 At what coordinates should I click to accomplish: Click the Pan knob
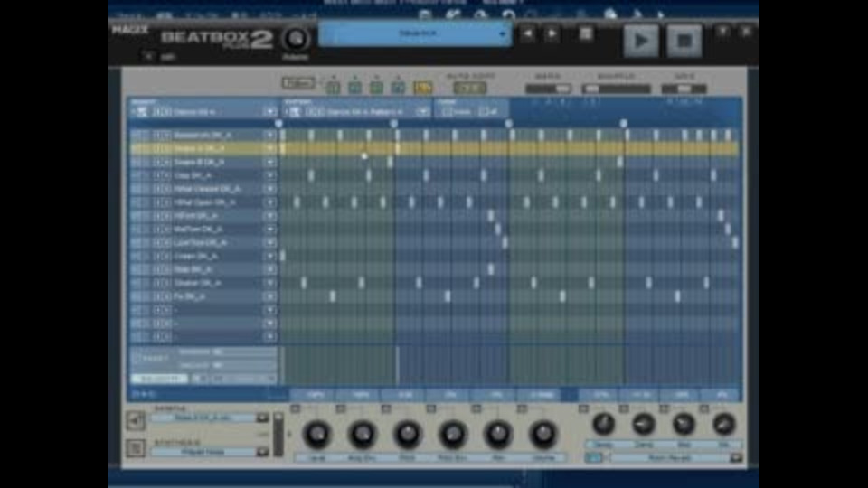498,435
